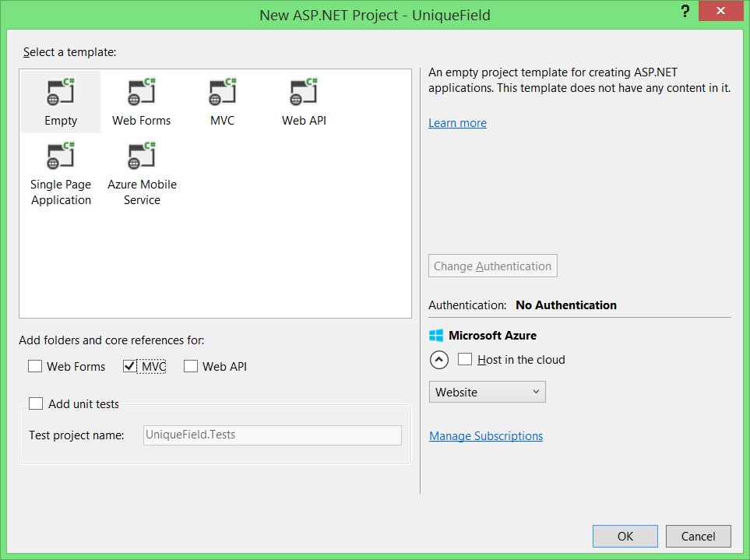Uncheck the MVC core references checkbox

click(130, 366)
